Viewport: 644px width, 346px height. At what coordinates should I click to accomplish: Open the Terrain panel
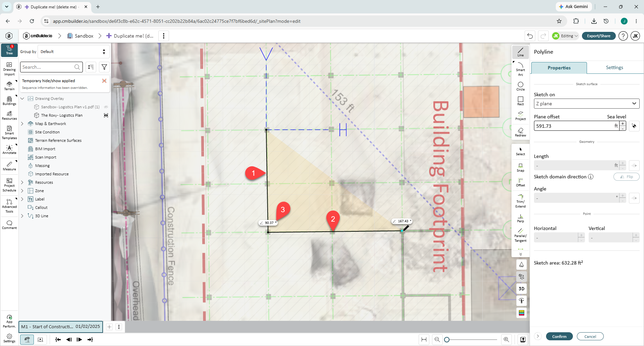[9, 86]
